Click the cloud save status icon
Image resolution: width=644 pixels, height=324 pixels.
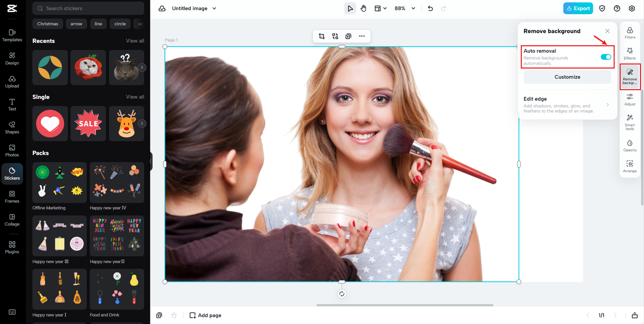162,9
